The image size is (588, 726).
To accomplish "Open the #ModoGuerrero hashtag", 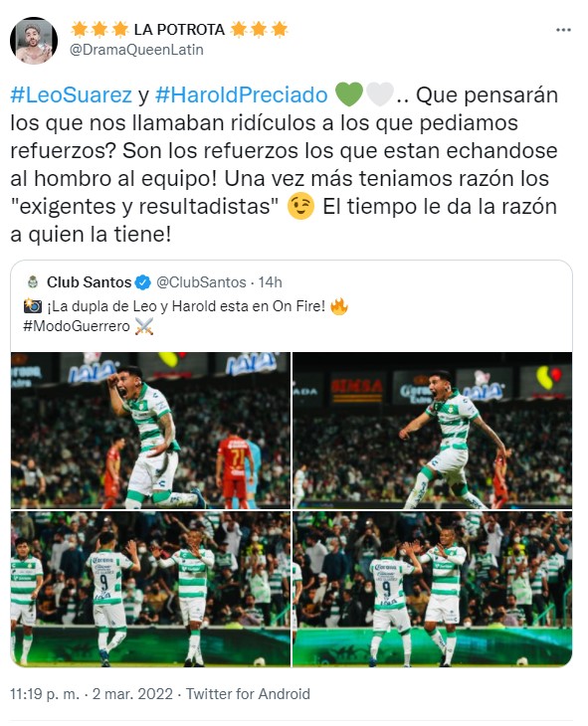I will coord(77,326).
